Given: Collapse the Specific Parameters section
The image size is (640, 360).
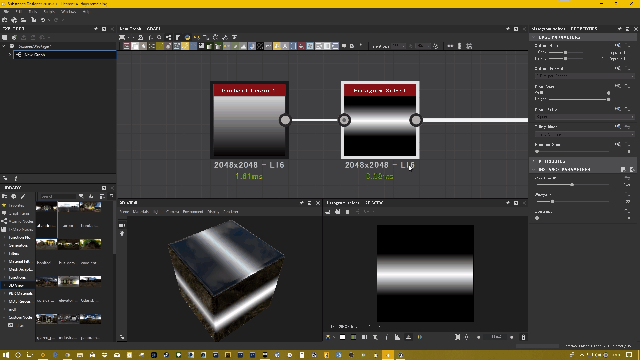Looking at the screenshot, I should coord(534,169).
